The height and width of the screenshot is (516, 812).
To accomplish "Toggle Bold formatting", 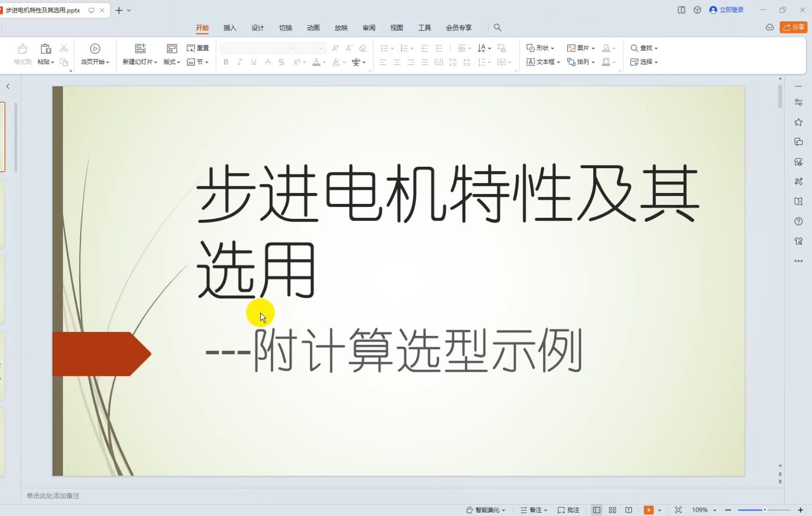I will (226, 62).
